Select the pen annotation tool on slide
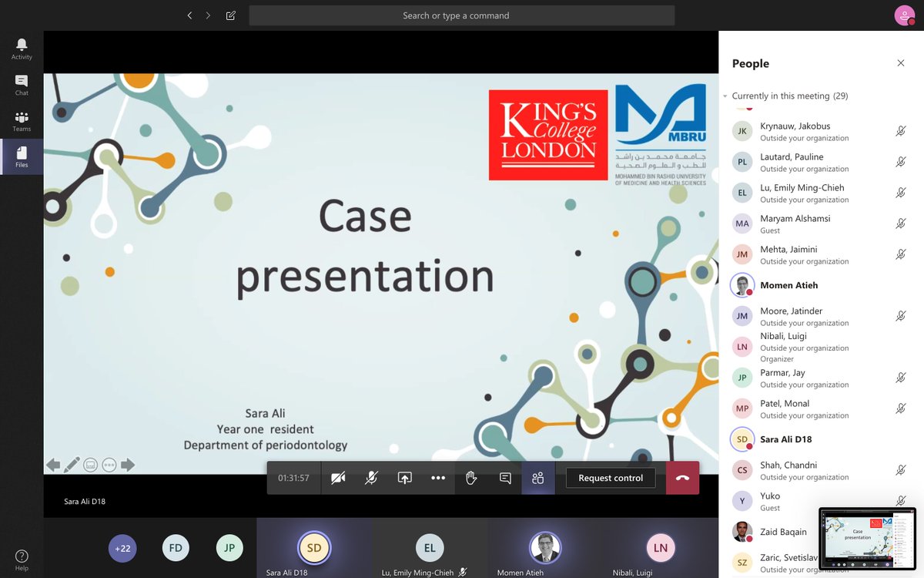Viewport: 924px width, 578px height. pos(72,465)
